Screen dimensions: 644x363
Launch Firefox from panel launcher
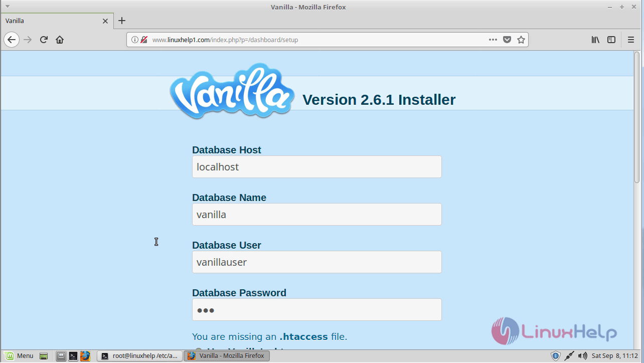pyautogui.click(x=85, y=356)
